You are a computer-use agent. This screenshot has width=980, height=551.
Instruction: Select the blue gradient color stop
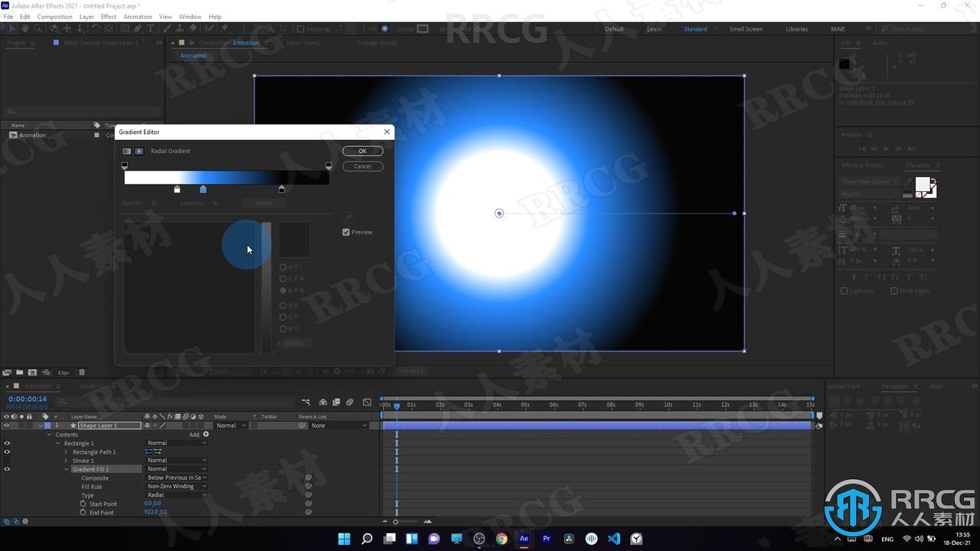click(x=203, y=189)
